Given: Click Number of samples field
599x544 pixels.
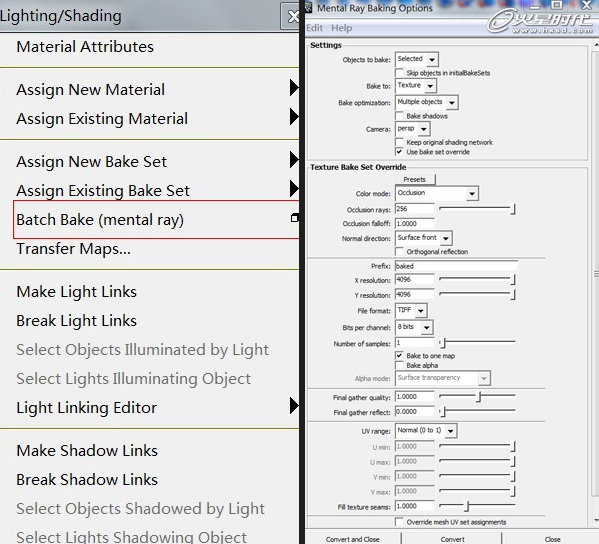Looking at the screenshot, I should pos(415,343).
